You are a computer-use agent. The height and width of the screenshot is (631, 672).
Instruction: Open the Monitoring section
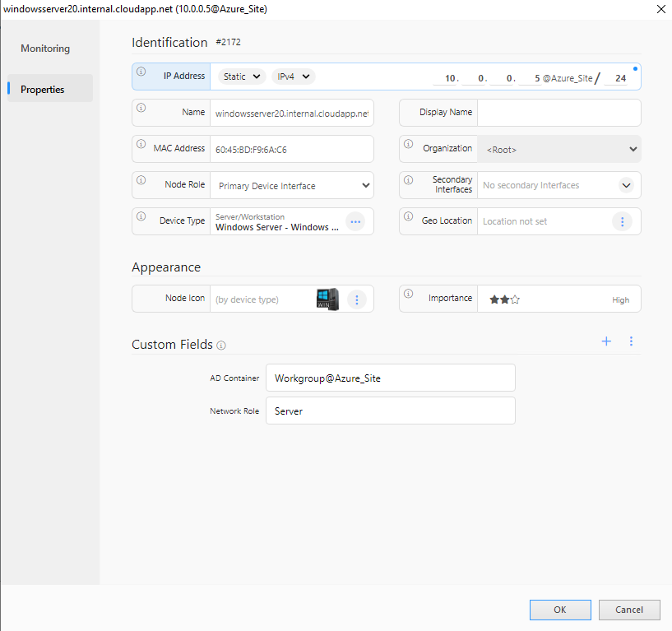click(45, 49)
